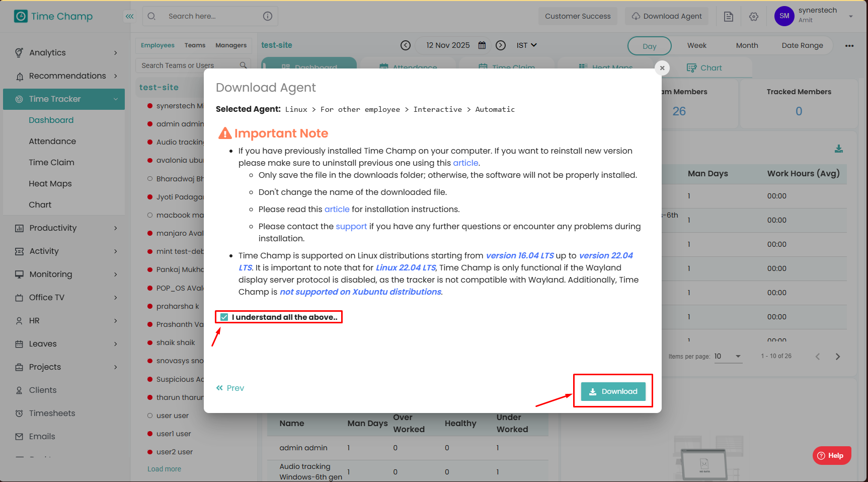Expand the Monitoring menu chevron
The image size is (868, 482).
coord(116,274)
